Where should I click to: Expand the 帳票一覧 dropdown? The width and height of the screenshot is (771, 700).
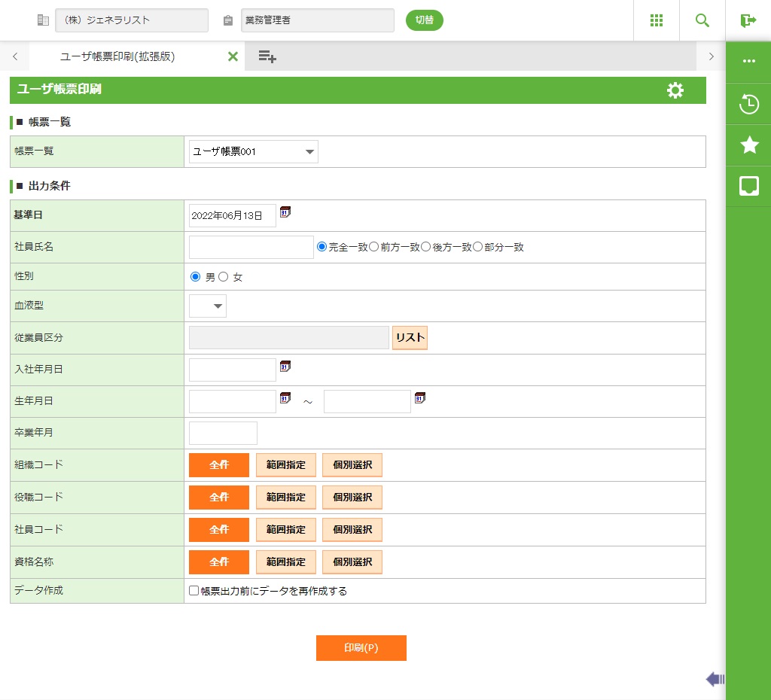[253, 152]
